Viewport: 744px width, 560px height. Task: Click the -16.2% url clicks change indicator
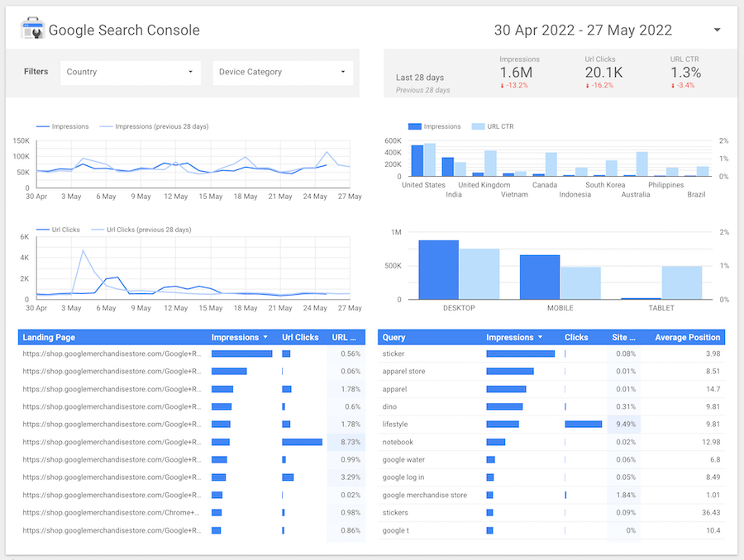(600, 85)
